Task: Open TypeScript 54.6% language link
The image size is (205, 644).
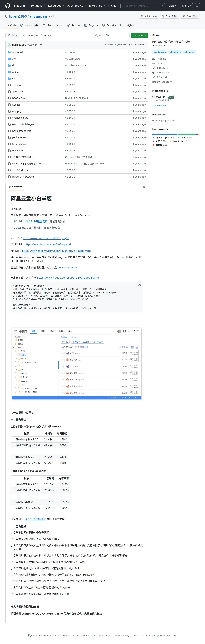Action: point(163,138)
